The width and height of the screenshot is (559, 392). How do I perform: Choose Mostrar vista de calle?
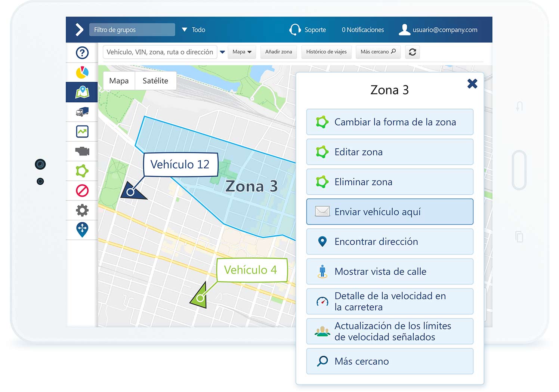pyautogui.click(x=390, y=271)
